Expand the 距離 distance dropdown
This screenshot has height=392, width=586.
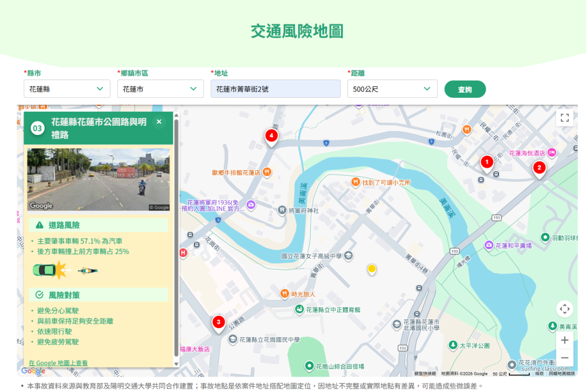click(392, 89)
